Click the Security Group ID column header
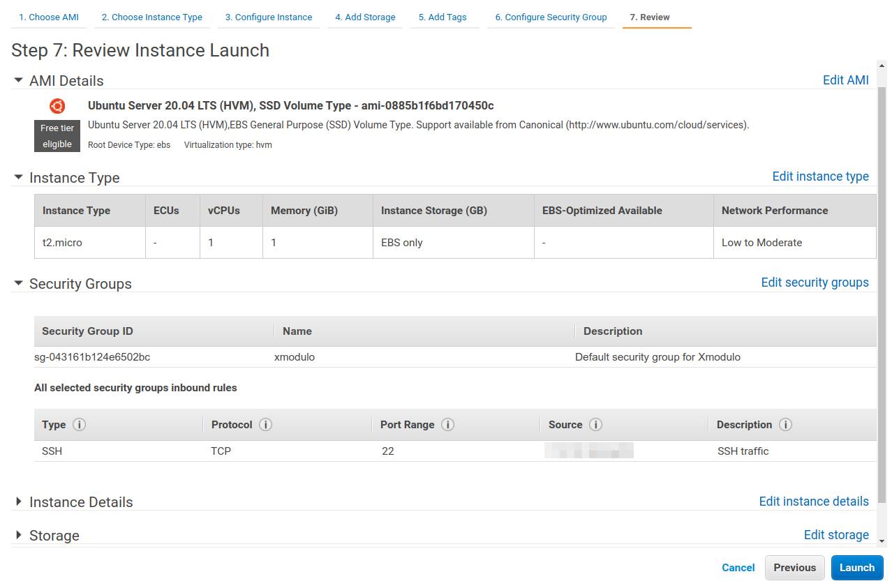The width and height of the screenshot is (892, 588). click(87, 331)
